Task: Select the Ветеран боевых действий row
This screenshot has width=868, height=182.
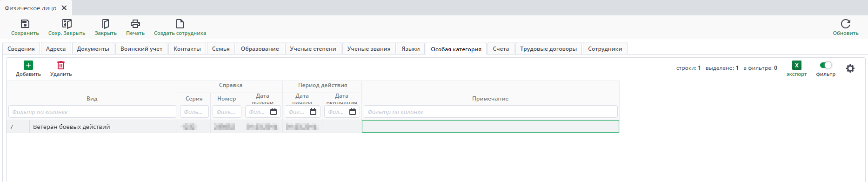Action: (313, 127)
